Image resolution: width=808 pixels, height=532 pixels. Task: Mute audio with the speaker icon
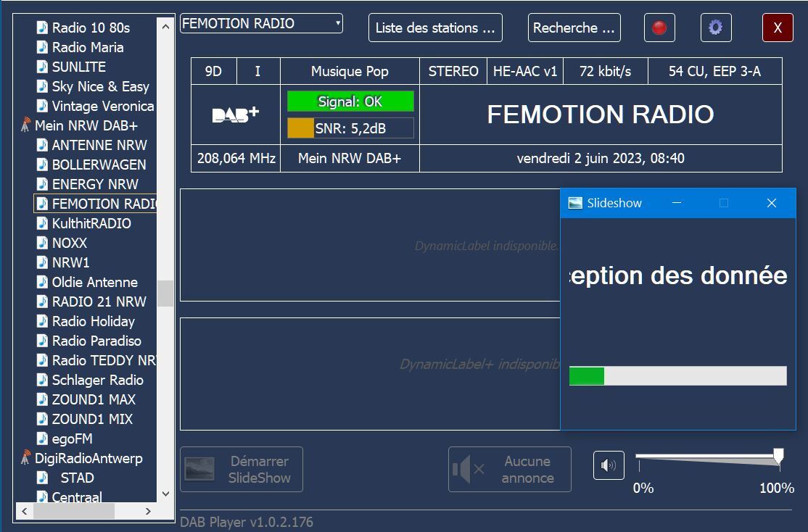(x=609, y=465)
